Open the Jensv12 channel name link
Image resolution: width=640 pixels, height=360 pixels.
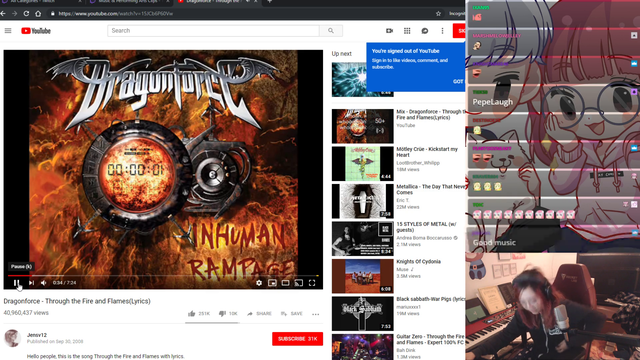point(37,335)
